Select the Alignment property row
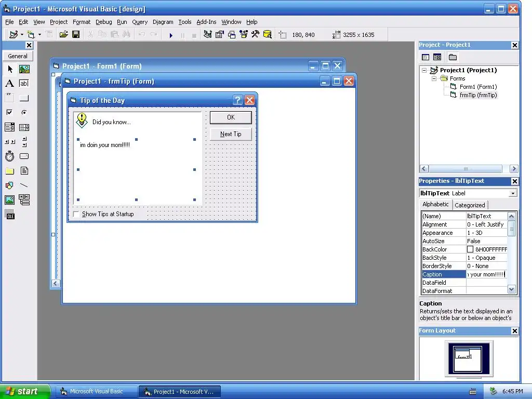This screenshot has height=399, width=532. pos(464,224)
